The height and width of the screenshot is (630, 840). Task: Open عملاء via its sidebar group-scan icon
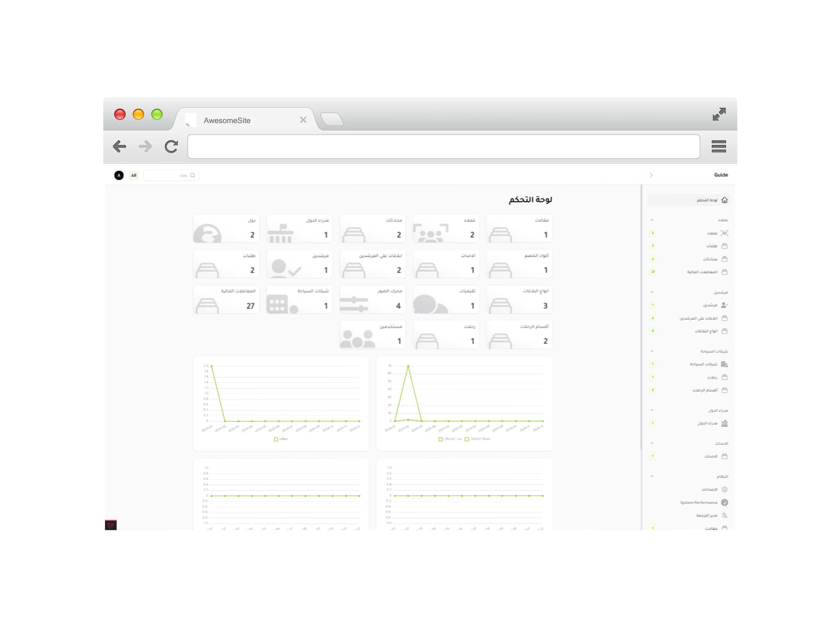(724, 233)
